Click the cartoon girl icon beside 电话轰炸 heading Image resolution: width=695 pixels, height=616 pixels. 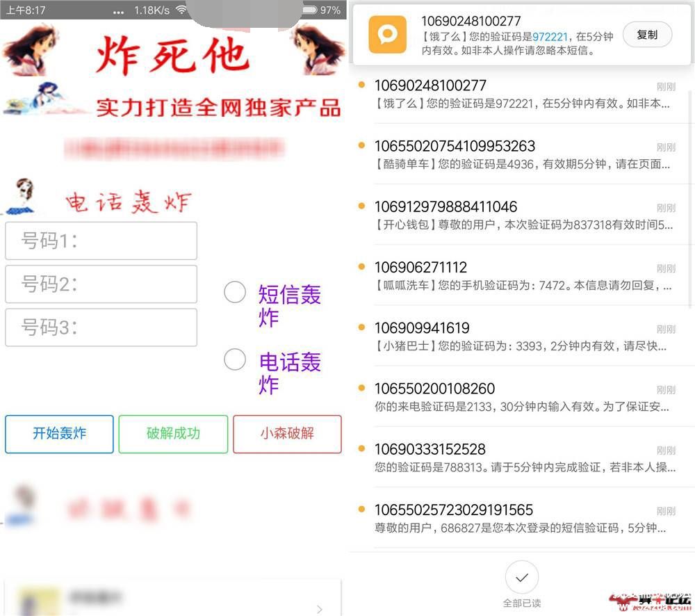(22, 197)
